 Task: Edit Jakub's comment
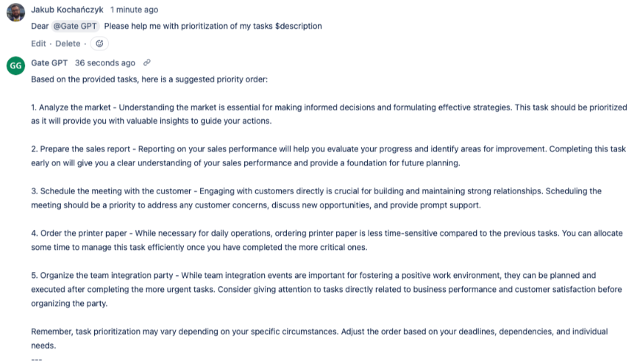[38, 44]
